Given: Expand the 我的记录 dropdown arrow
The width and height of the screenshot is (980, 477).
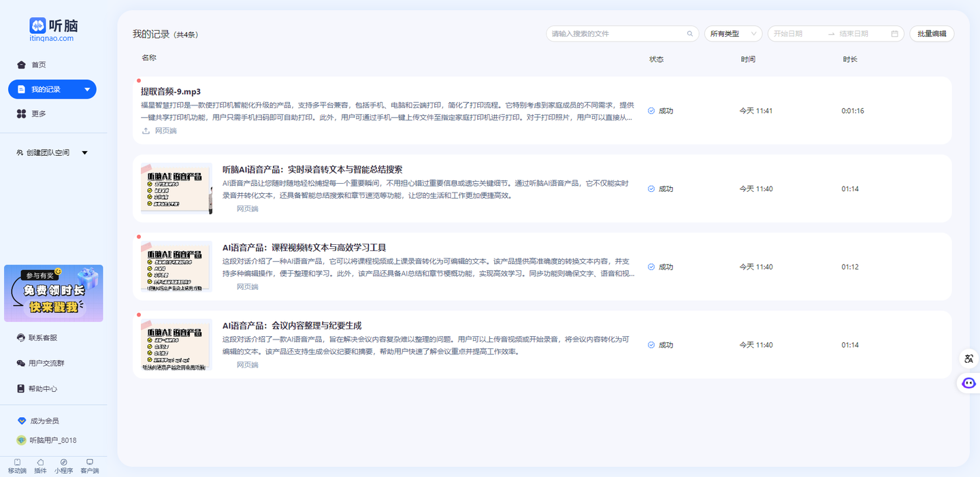Looking at the screenshot, I should (87, 89).
